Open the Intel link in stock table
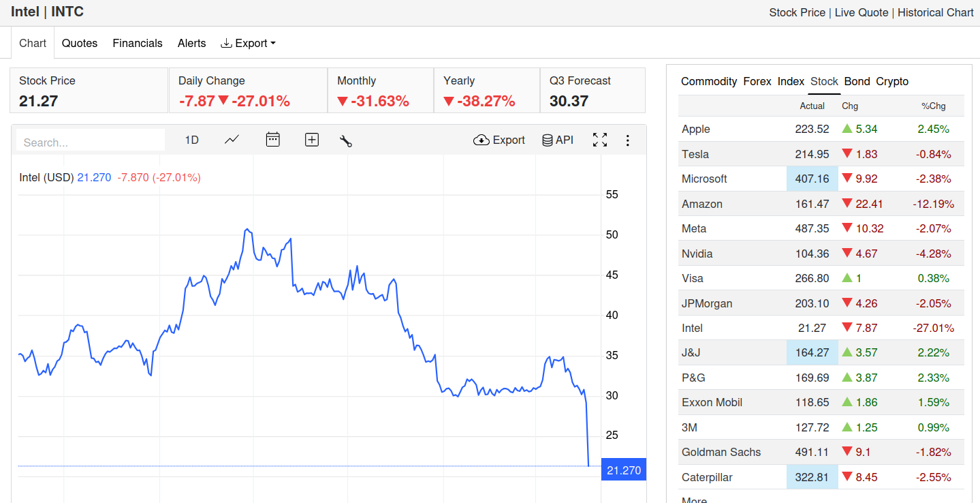The width and height of the screenshot is (980, 503). point(692,328)
